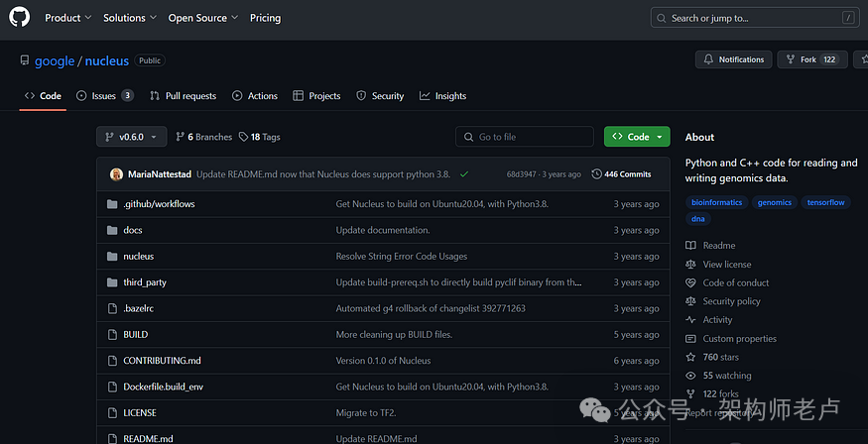Image resolution: width=868 pixels, height=444 pixels.
Task: Go to the Insights tab
Action: pyautogui.click(x=442, y=96)
